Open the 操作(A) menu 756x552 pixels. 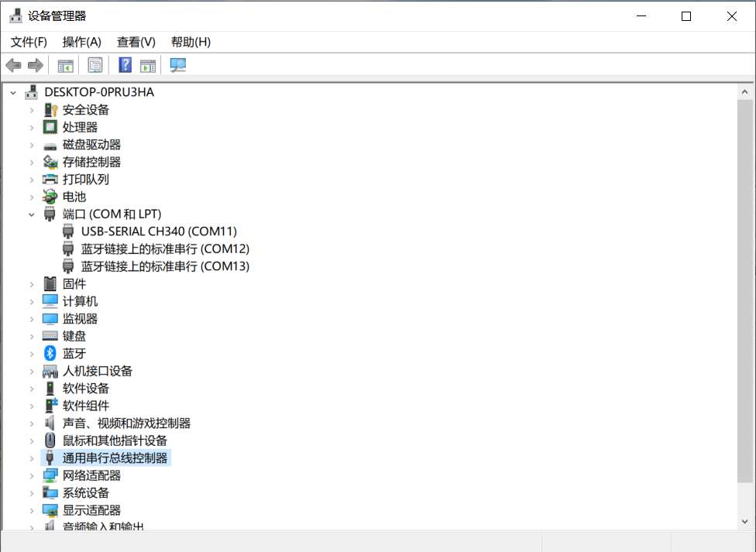[x=81, y=42]
